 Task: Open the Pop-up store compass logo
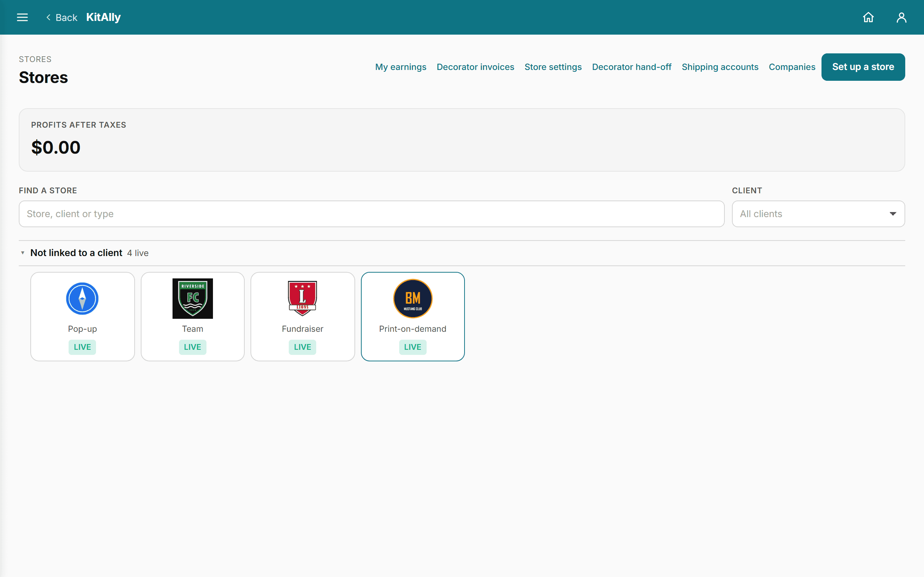(x=82, y=299)
